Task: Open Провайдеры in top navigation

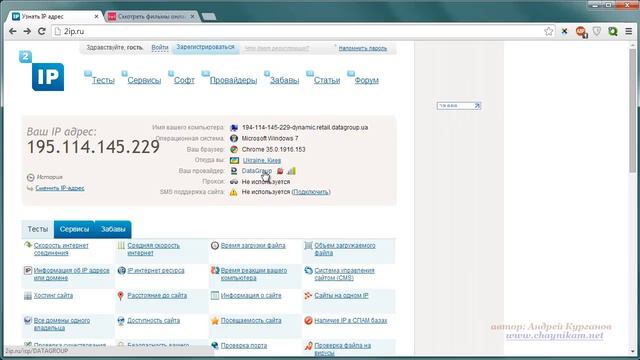Action: [233, 80]
